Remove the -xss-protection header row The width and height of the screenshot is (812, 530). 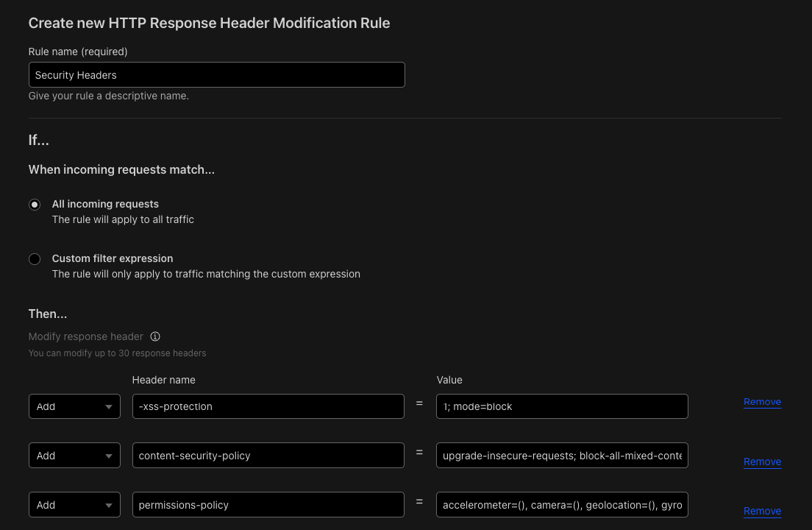click(x=762, y=402)
